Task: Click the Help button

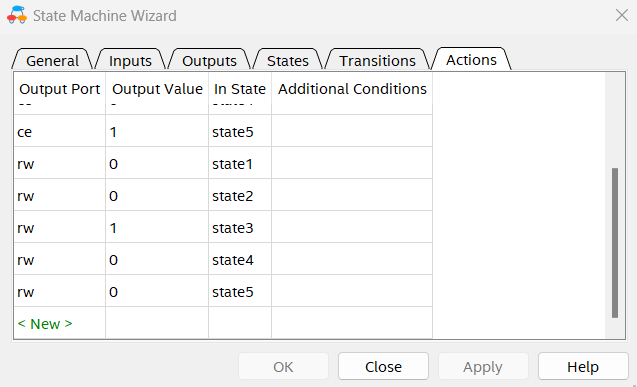Action: tap(583, 366)
